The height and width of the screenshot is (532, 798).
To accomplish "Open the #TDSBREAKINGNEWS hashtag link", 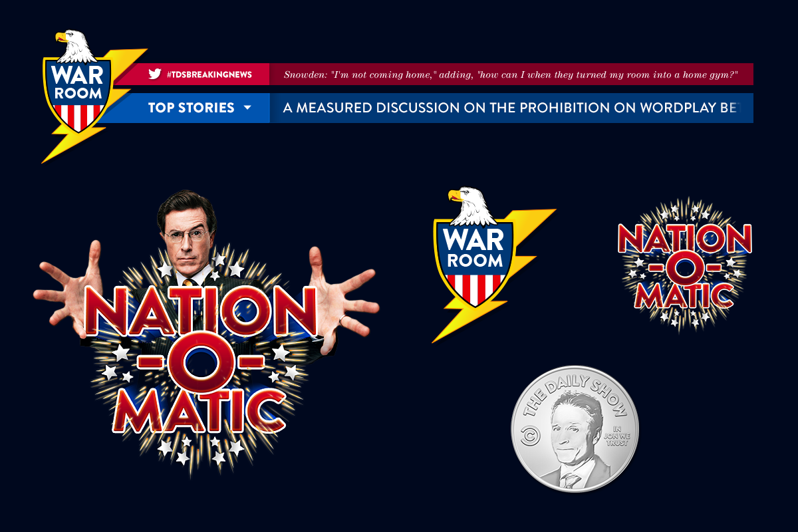I will click(209, 74).
